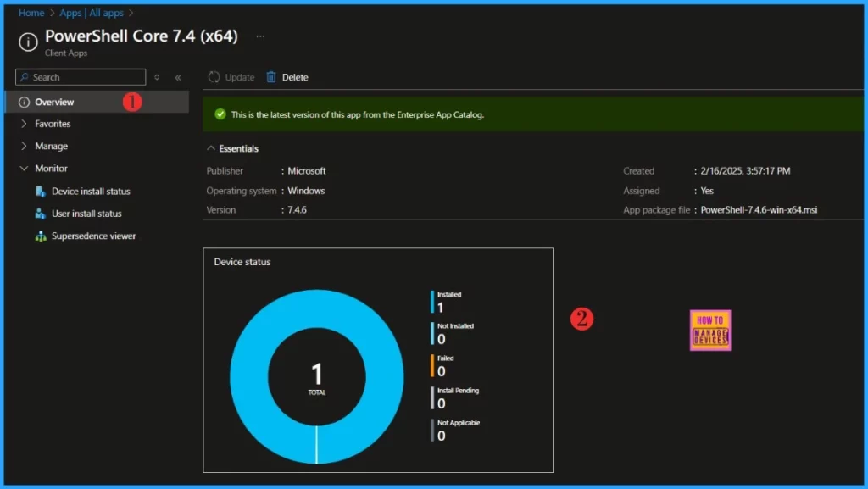Image resolution: width=868 pixels, height=489 pixels.
Task: Click the Assigned value Yes
Action: (707, 191)
